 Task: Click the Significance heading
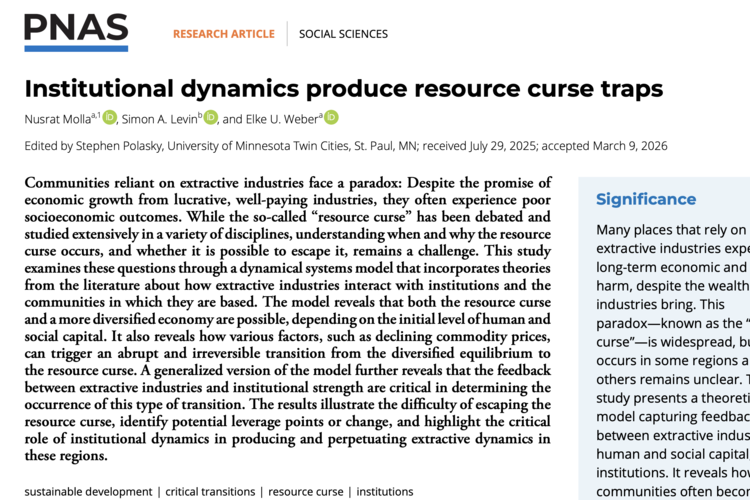pos(646,199)
